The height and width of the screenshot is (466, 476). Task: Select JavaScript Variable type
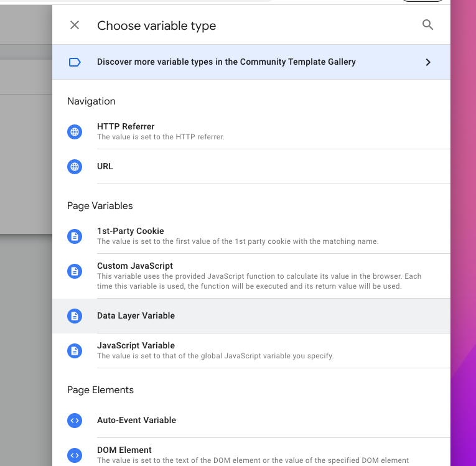[x=251, y=351]
